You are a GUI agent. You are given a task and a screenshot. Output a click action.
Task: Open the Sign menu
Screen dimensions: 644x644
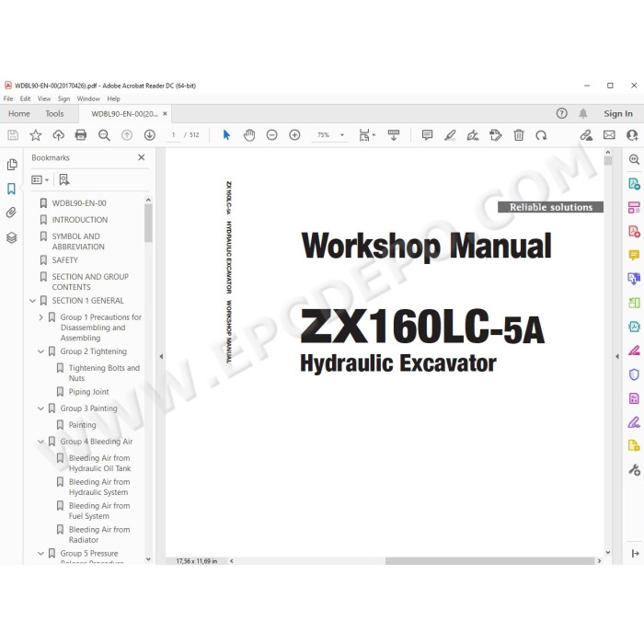pyautogui.click(x=63, y=98)
